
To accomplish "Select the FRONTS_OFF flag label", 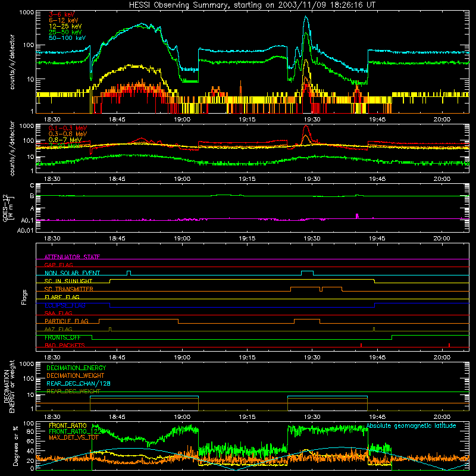I will [62, 337].
